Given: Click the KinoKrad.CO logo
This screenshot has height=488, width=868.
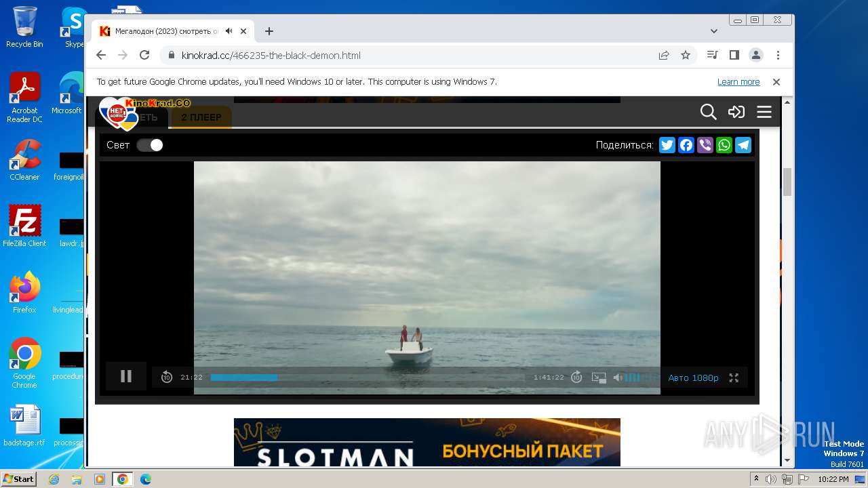Looking at the screenshot, I should (144, 113).
